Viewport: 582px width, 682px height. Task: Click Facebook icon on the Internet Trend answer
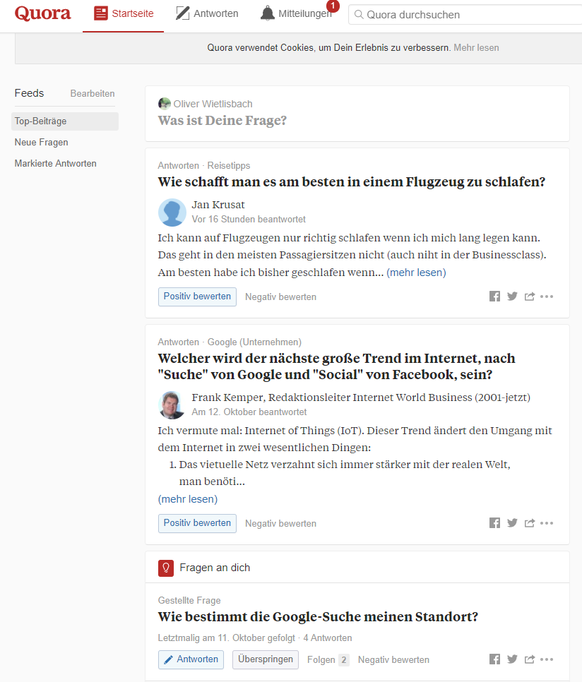point(495,523)
